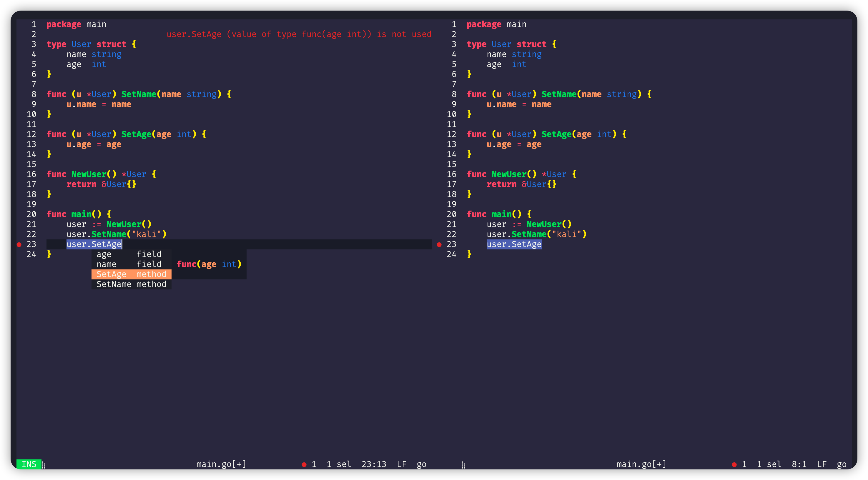
Task: Click the spinner dots icon in the right statusline
Action: click(463, 465)
